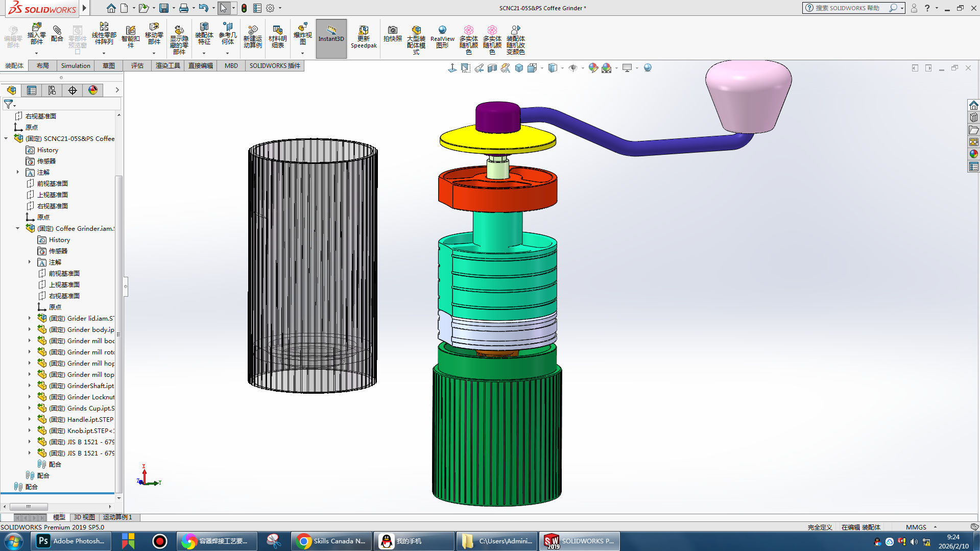Image resolution: width=980 pixels, height=551 pixels.
Task: Collapse the SCNC21-05S&PS Coffee assembly node
Action: pos(6,138)
